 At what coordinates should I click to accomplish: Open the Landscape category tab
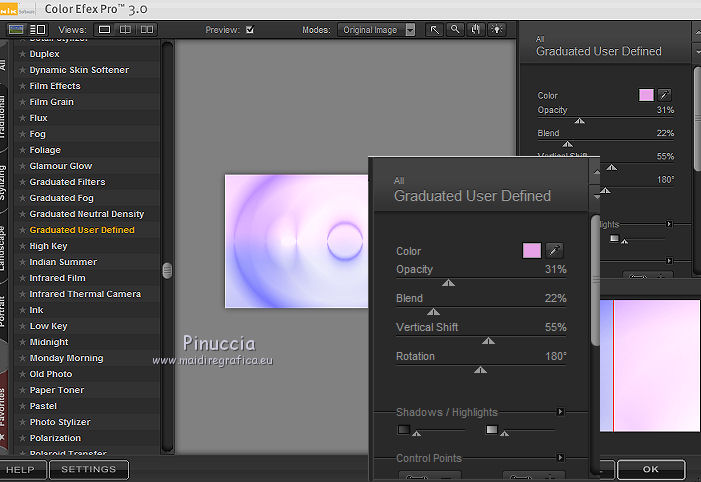tap(3, 248)
